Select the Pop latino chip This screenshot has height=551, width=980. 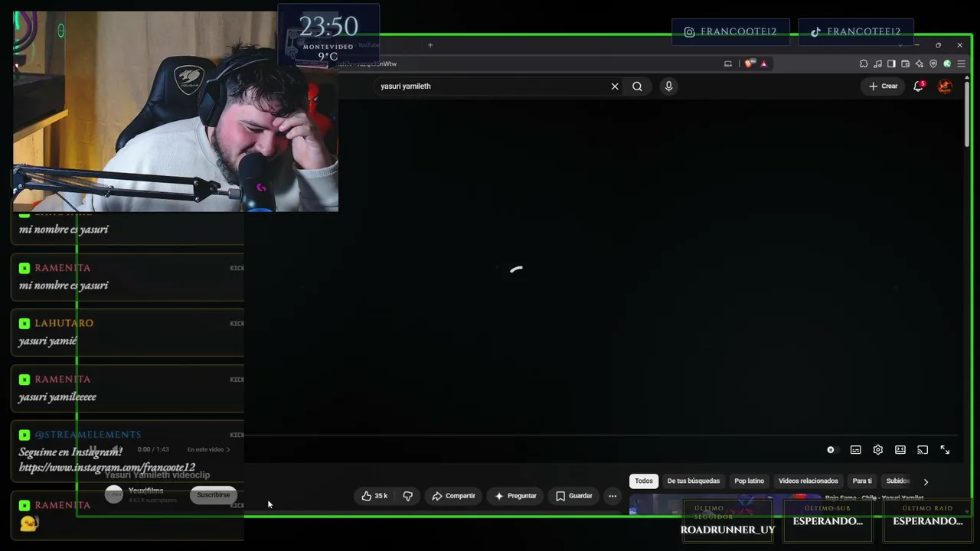[750, 481]
